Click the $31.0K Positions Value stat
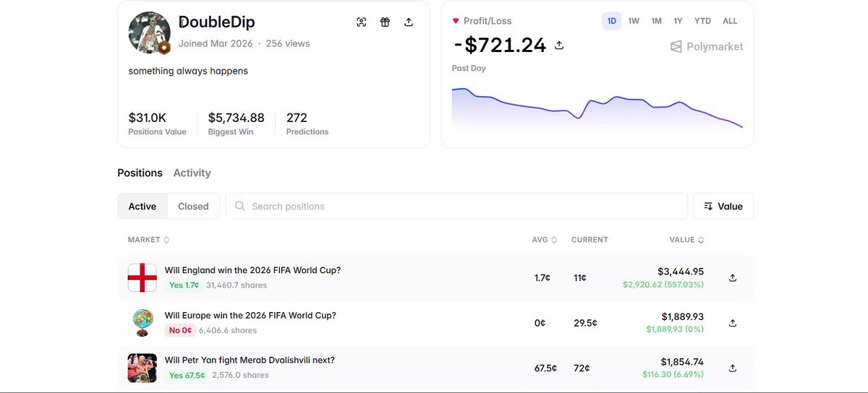This screenshot has height=393, width=868. coord(147,117)
